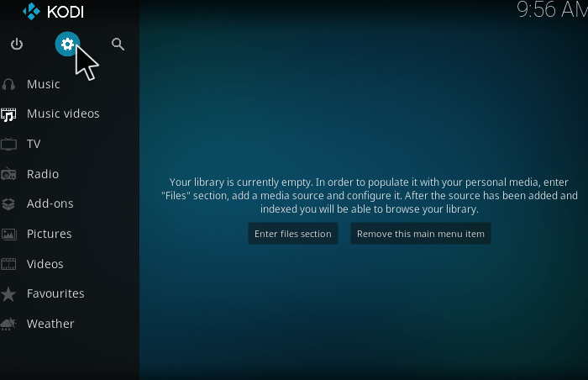The image size is (588, 380).
Task: Go to the TV section
Action: 34,144
